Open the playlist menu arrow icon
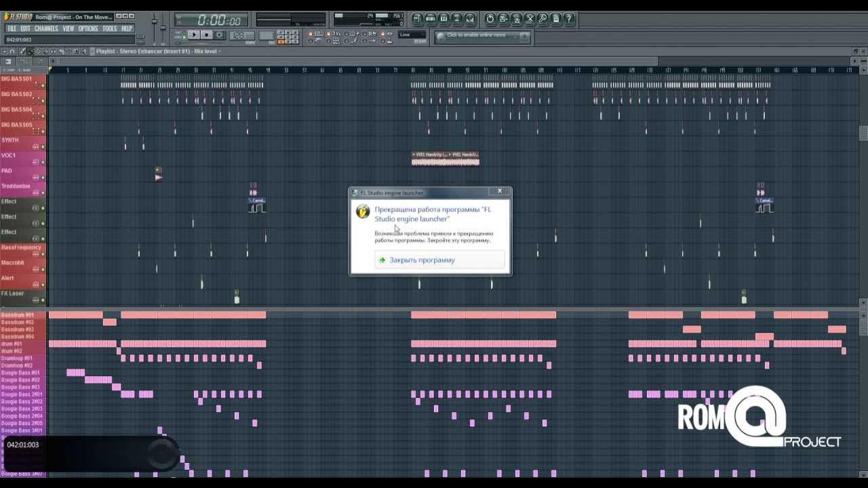 5,51
